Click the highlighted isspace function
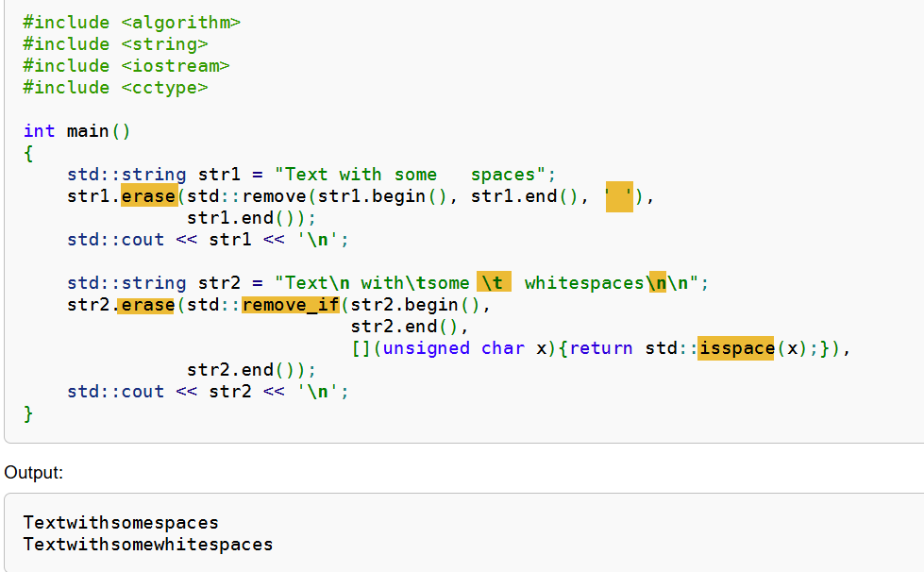 click(x=735, y=348)
